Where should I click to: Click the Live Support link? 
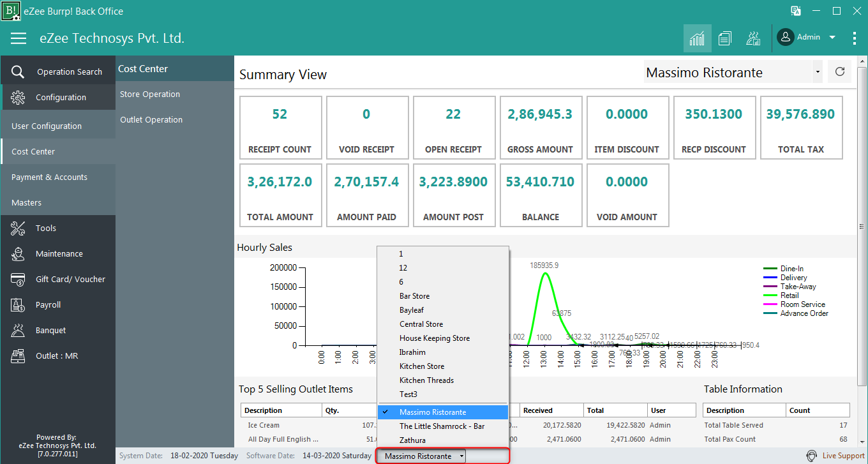click(843, 456)
